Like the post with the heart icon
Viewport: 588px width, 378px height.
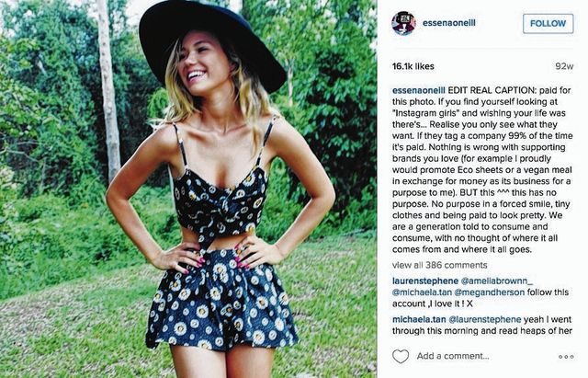[x=401, y=356]
